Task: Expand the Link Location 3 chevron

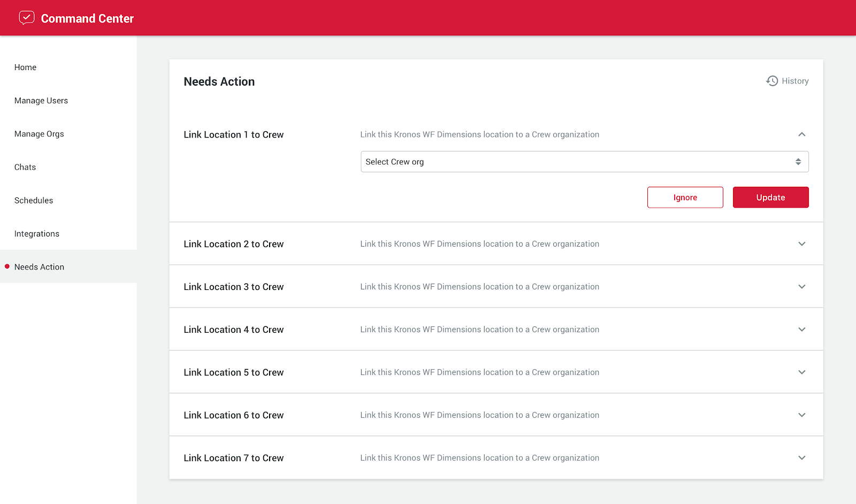Action: point(802,286)
